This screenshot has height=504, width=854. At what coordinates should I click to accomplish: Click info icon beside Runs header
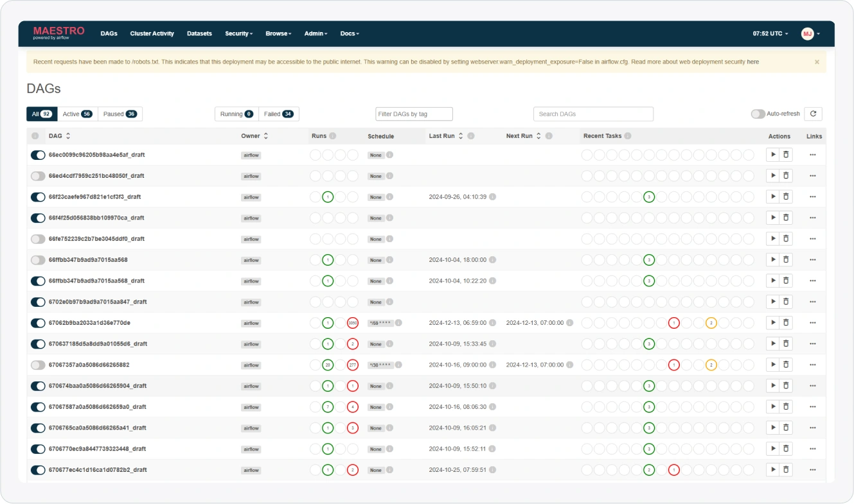coord(333,136)
